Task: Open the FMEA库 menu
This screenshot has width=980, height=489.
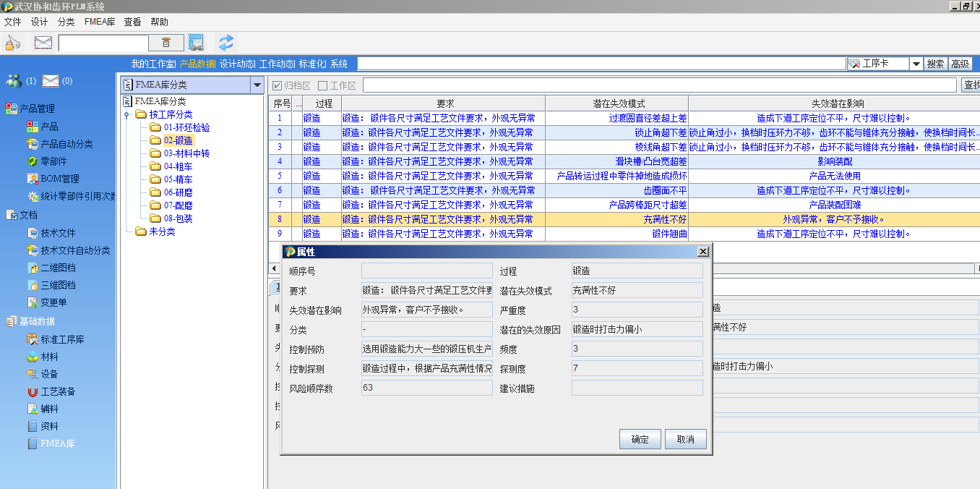Action: (99, 22)
